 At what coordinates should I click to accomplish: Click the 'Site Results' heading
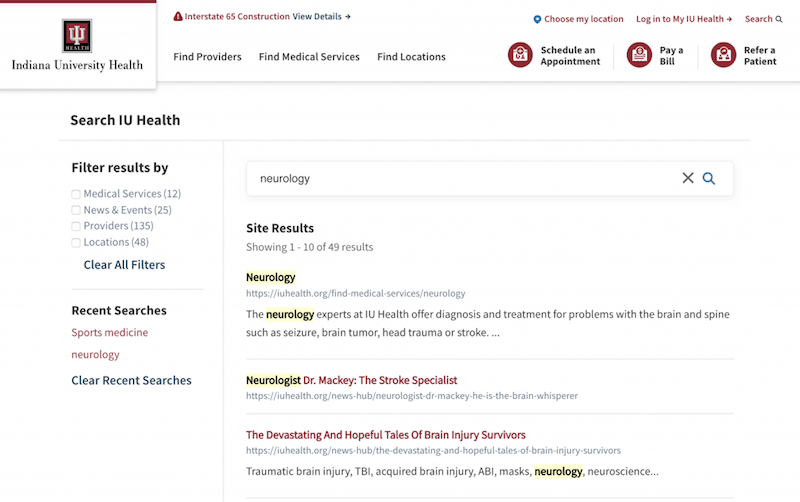click(280, 228)
